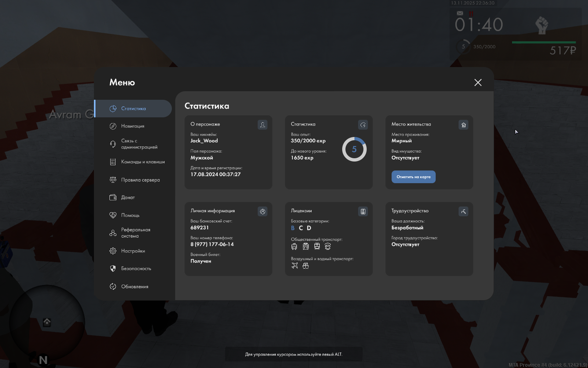
Task: Click the category D license letter
Action: (309, 228)
